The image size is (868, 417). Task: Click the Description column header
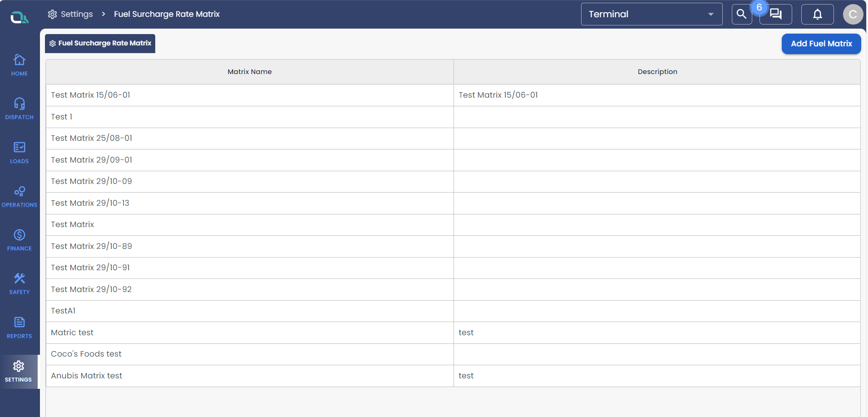coord(657,72)
